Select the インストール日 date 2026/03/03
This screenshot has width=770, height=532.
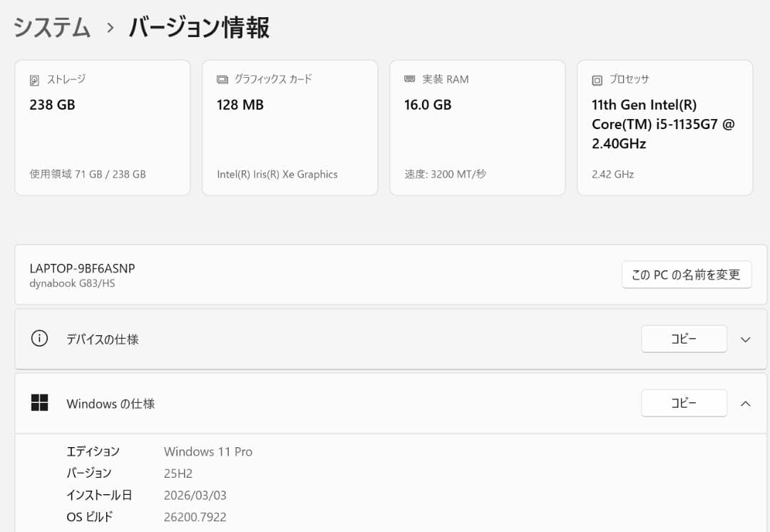pos(196,495)
